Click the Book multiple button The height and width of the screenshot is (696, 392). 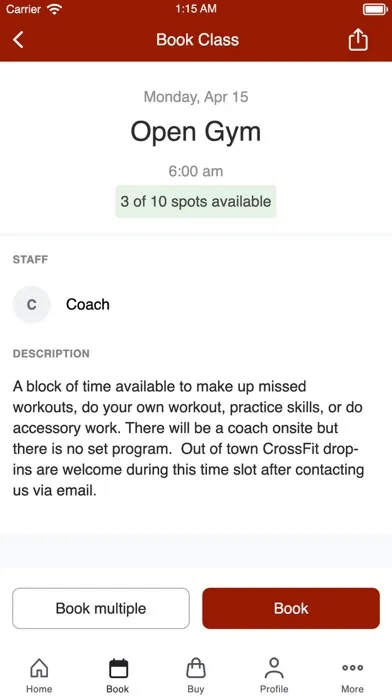tap(101, 608)
